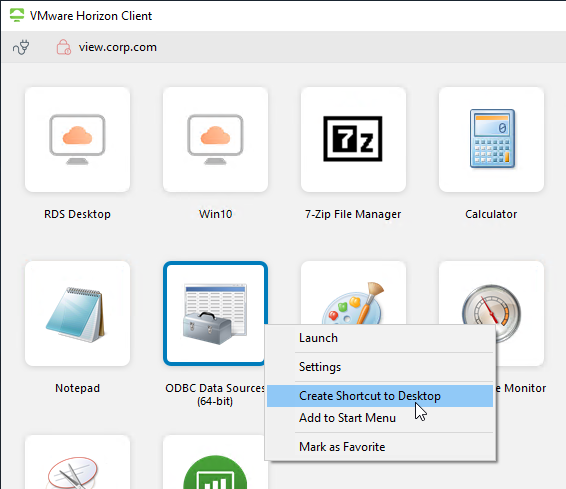Click the Notepad label text

[x=77, y=388]
